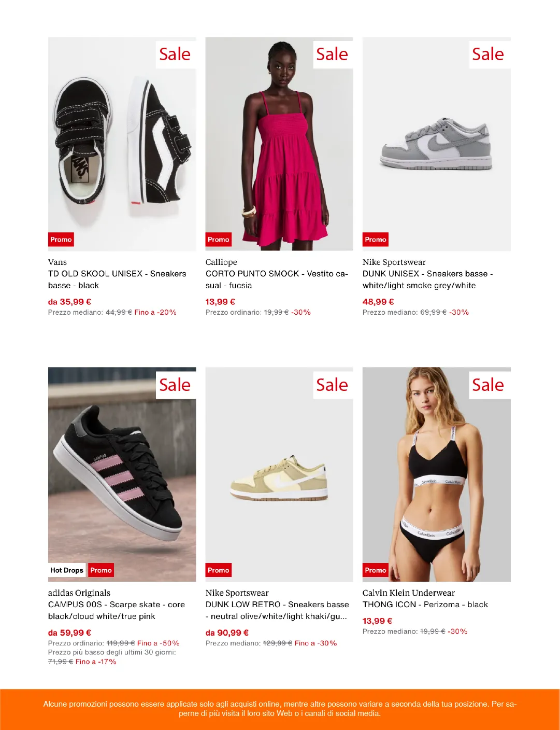Open the THONG ICON Perizoma product title
The width and height of the screenshot is (560, 730).
tap(425, 605)
